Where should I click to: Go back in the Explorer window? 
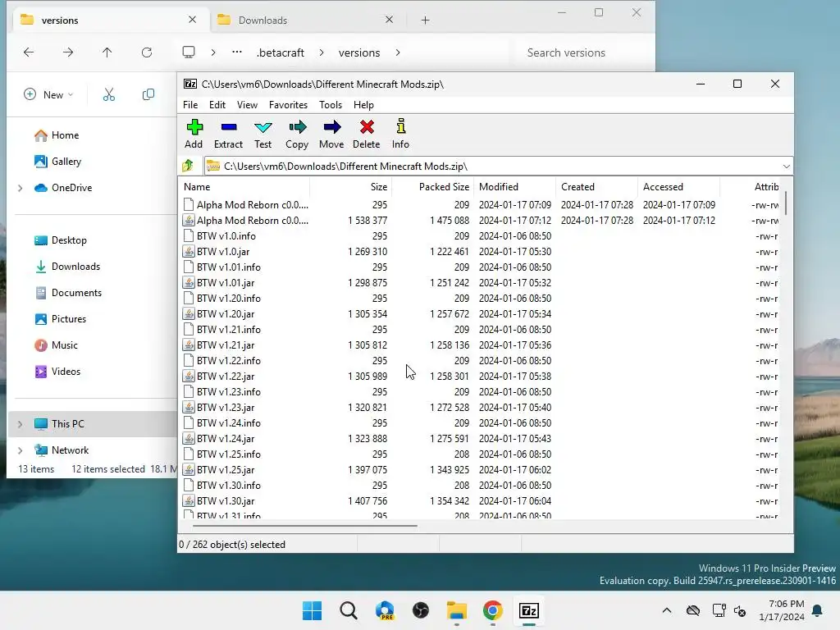29,52
